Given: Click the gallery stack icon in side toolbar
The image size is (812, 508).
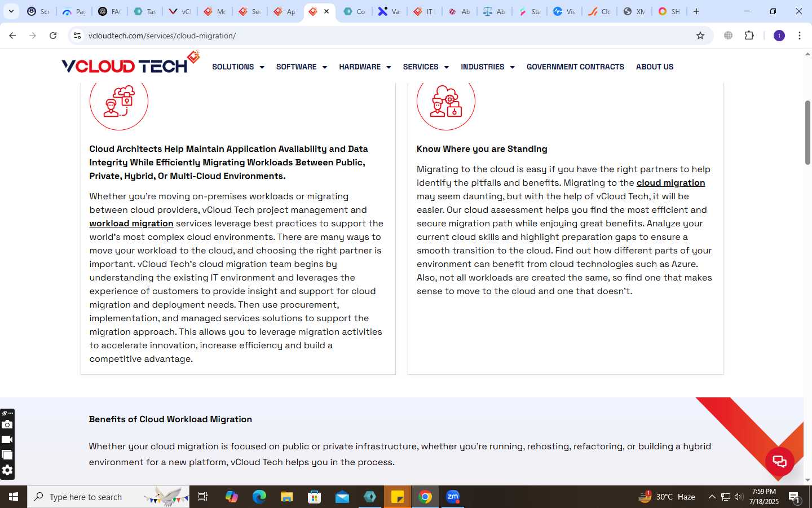Looking at the screenshot, I should 7,455.
